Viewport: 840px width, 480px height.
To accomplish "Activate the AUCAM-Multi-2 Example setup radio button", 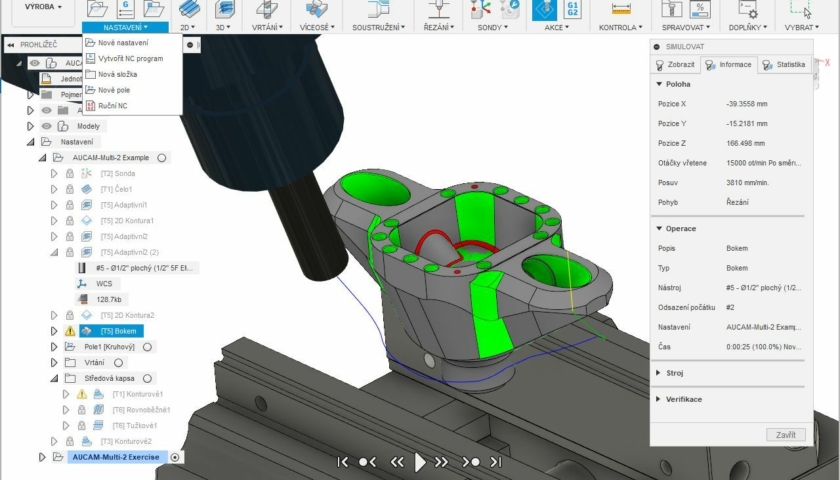I will [162, 158].
